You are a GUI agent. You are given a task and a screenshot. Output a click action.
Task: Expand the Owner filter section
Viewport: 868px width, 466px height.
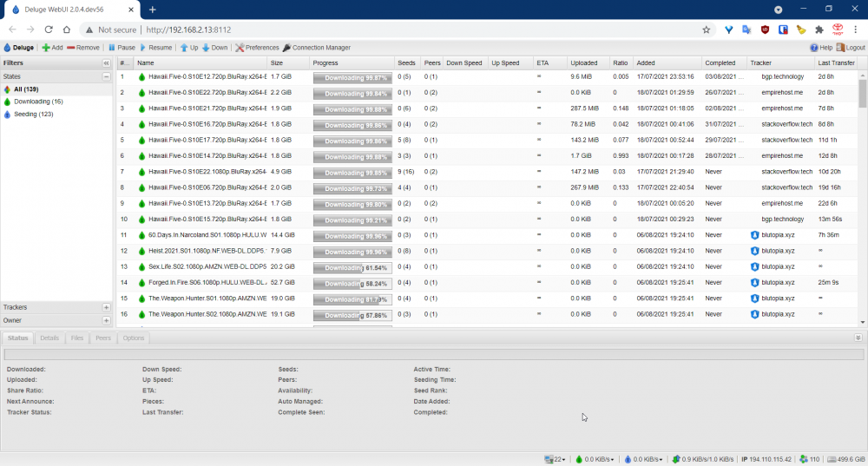[x=106, y=320]
